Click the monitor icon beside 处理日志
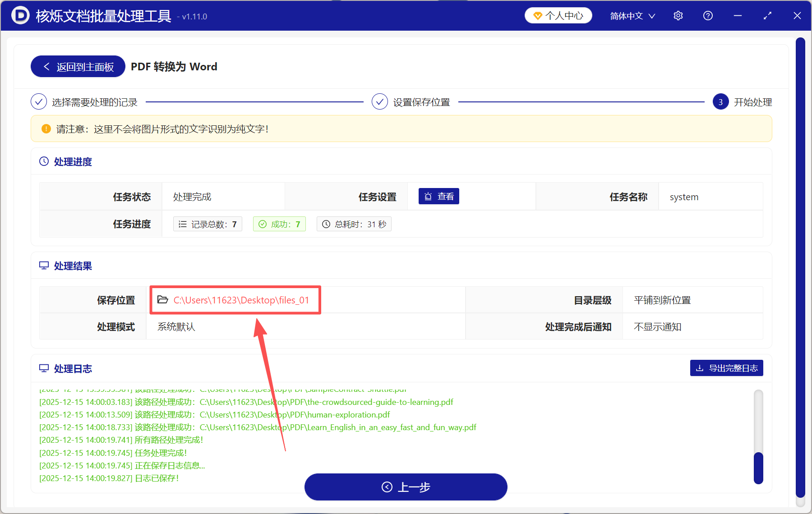Viewport: 812px width, 514px height. pyautogui.click(x=44, y=368)
